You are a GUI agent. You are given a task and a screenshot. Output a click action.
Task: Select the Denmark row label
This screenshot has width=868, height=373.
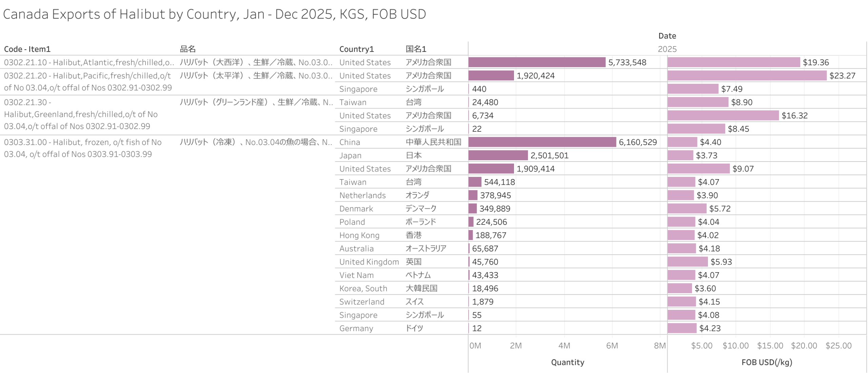coord(356,208)
